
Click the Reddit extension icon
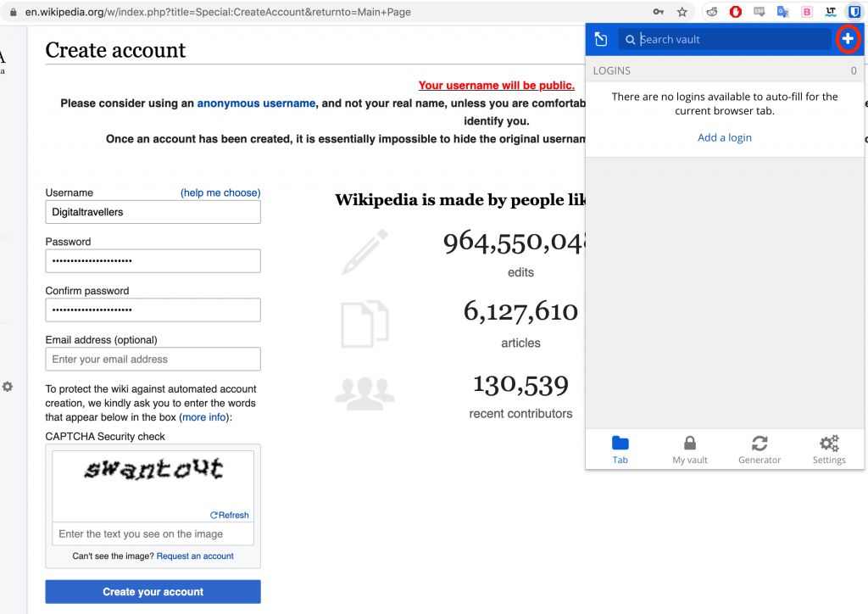pyautogui.click(x=712, y=12)
